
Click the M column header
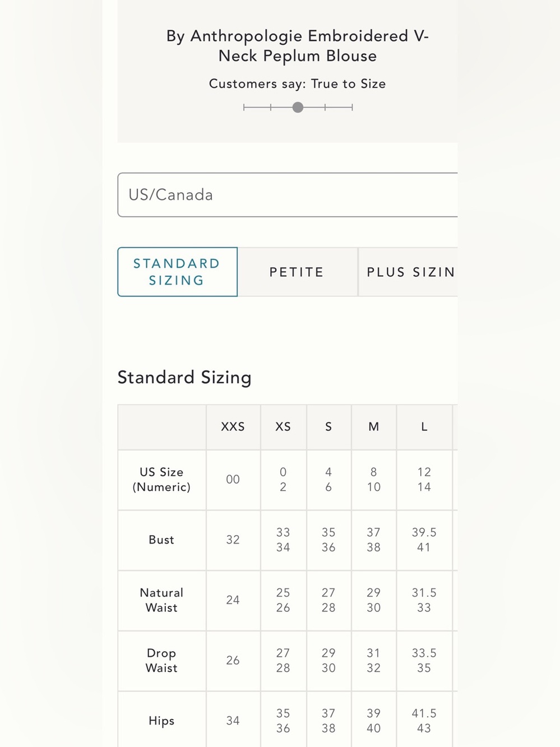(x=374, y=427)
